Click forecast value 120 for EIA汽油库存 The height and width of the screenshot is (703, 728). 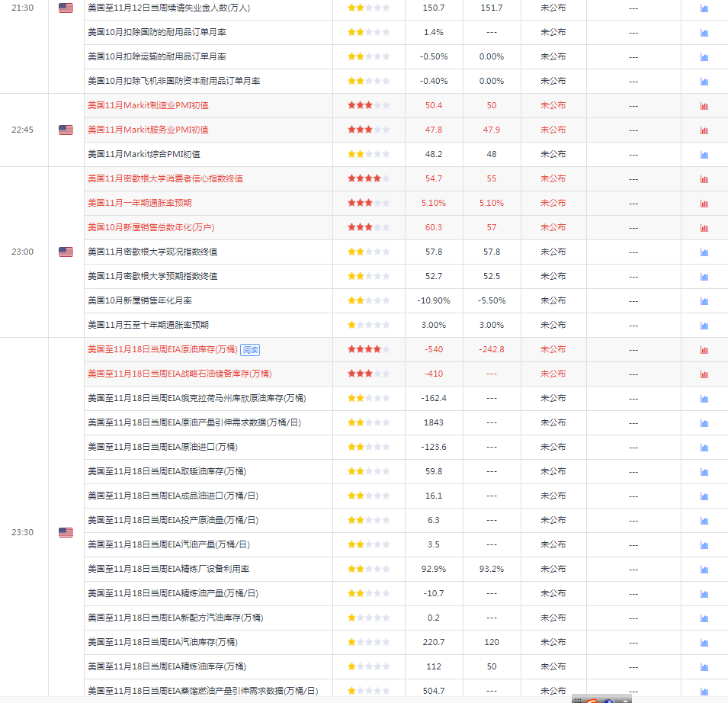[x=492, y=642]
